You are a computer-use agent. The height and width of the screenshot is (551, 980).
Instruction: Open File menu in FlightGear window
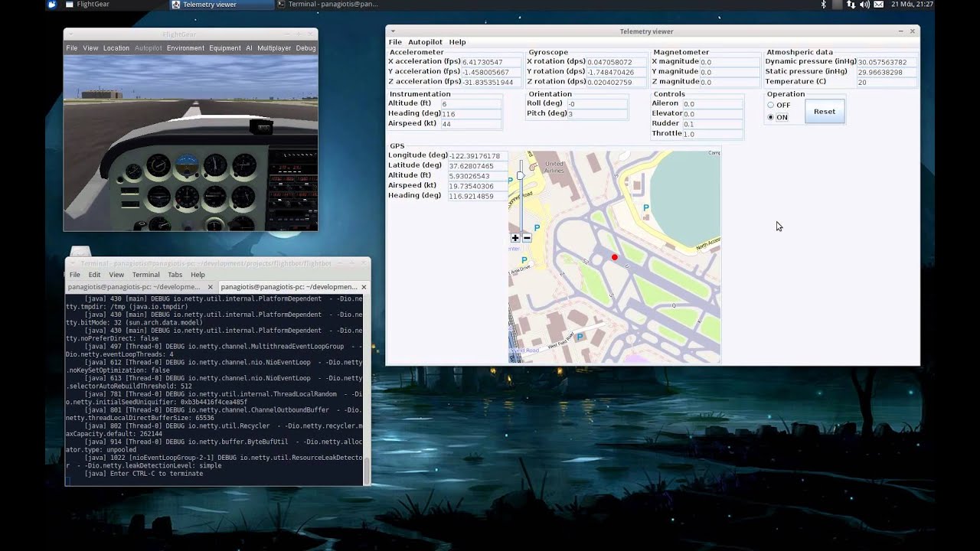(x=71, y=48)
